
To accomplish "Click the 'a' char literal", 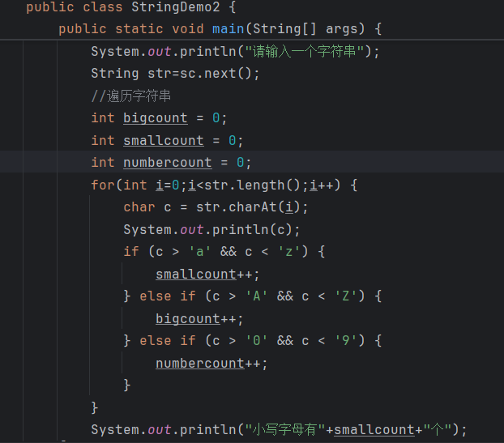I will point(199,252).
